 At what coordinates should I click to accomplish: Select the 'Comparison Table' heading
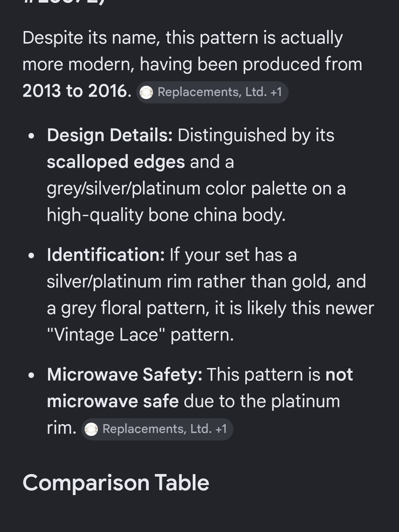point(116,483)
